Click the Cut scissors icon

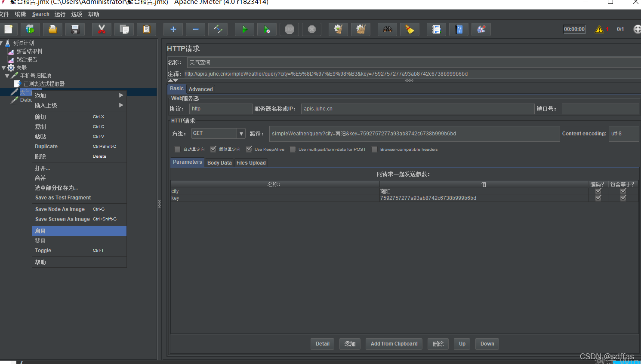102,29
